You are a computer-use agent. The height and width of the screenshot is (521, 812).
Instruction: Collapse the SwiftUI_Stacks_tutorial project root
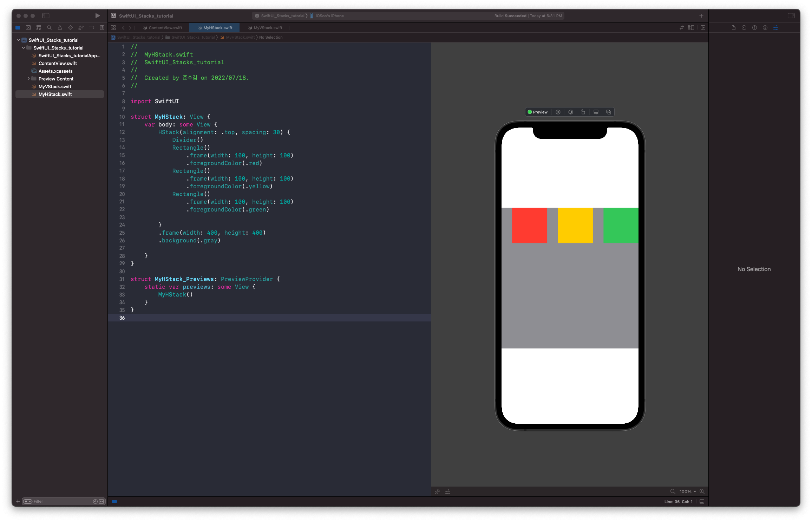[x=19, y=40]
